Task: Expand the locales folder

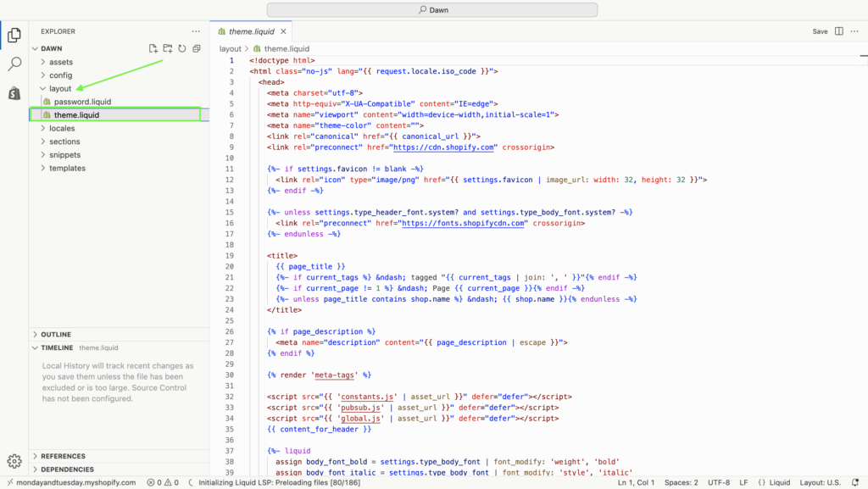Action: click(x=43, y=128)
